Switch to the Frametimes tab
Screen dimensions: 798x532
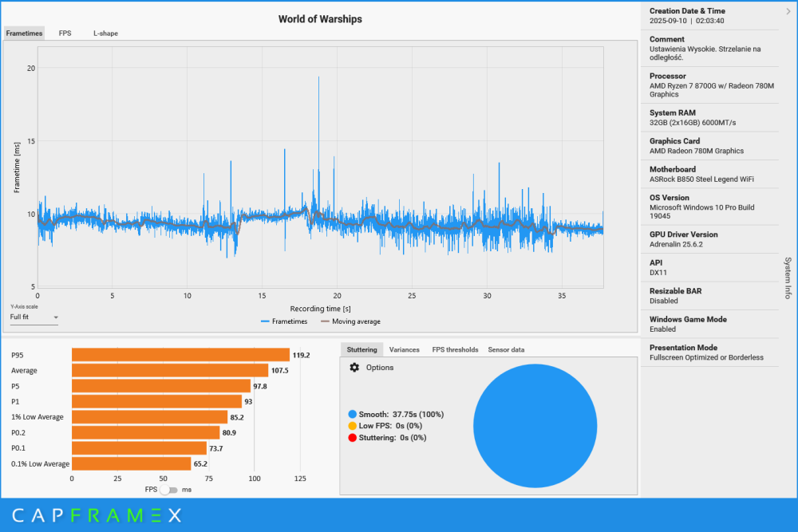coord(24,33)
